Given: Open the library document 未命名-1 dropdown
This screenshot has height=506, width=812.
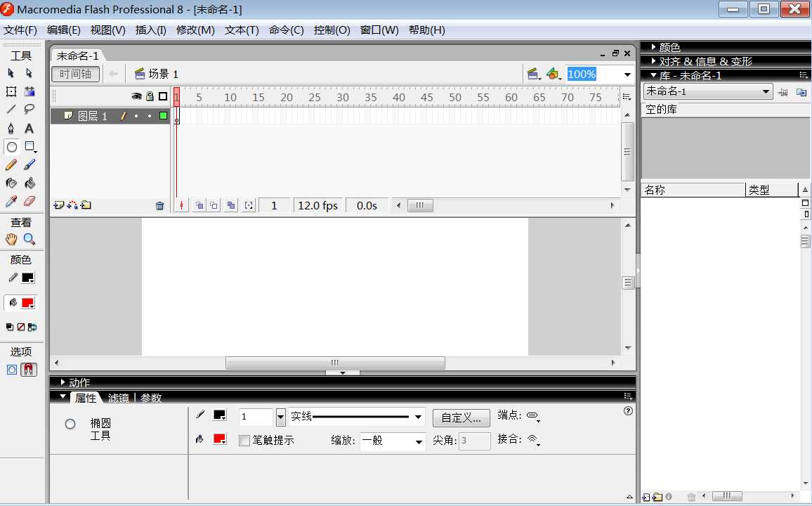Looking at the screenshot, I should click(708, 91).
